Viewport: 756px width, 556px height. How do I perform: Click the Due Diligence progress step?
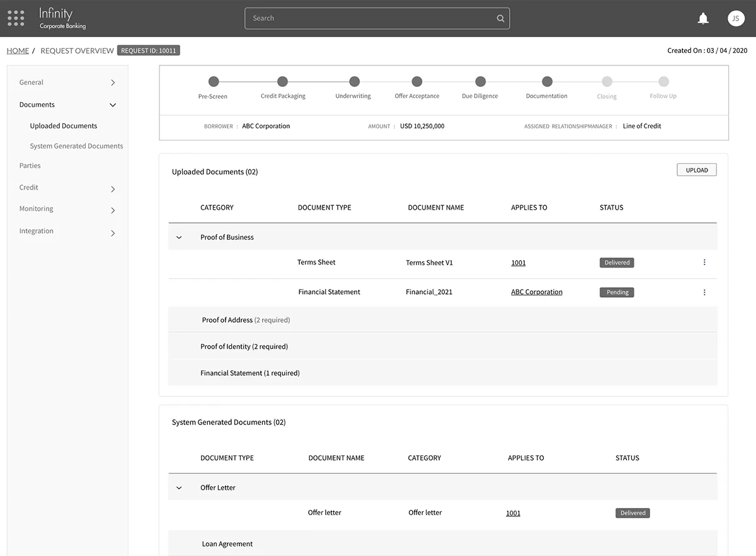point(480,82)
